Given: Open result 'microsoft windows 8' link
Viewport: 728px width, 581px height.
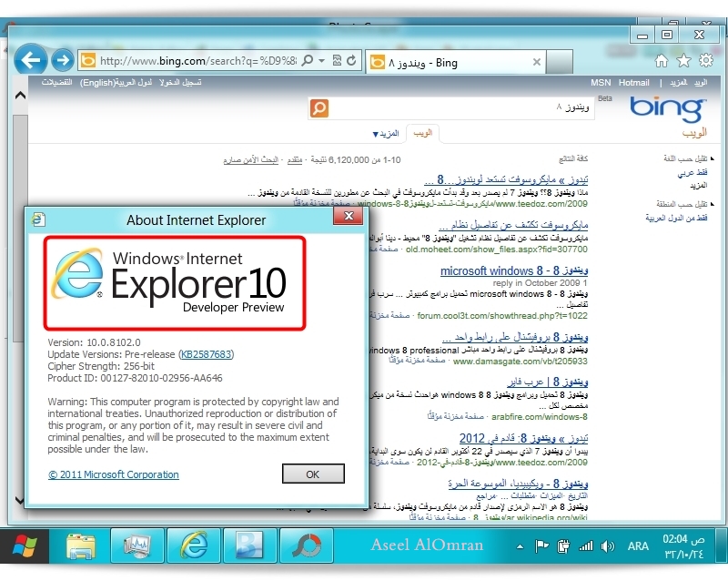Looking at the screenshot, I should 514,271.
